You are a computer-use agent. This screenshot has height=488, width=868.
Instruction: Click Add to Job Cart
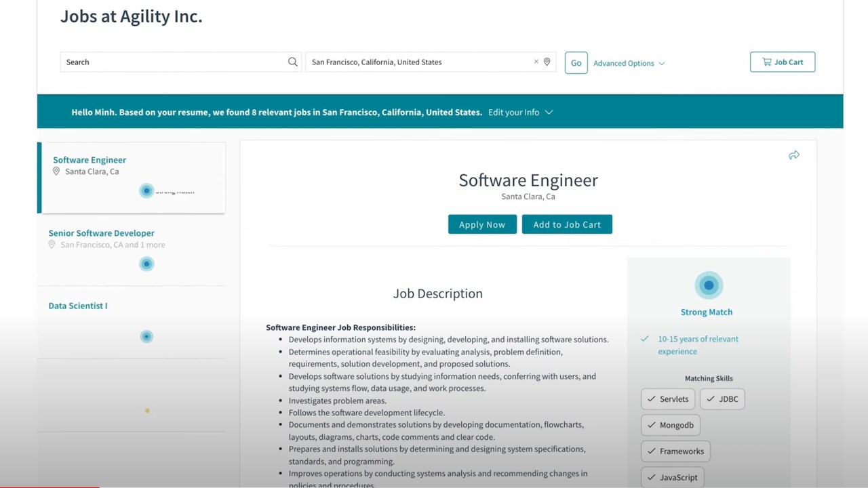(567, 224)
